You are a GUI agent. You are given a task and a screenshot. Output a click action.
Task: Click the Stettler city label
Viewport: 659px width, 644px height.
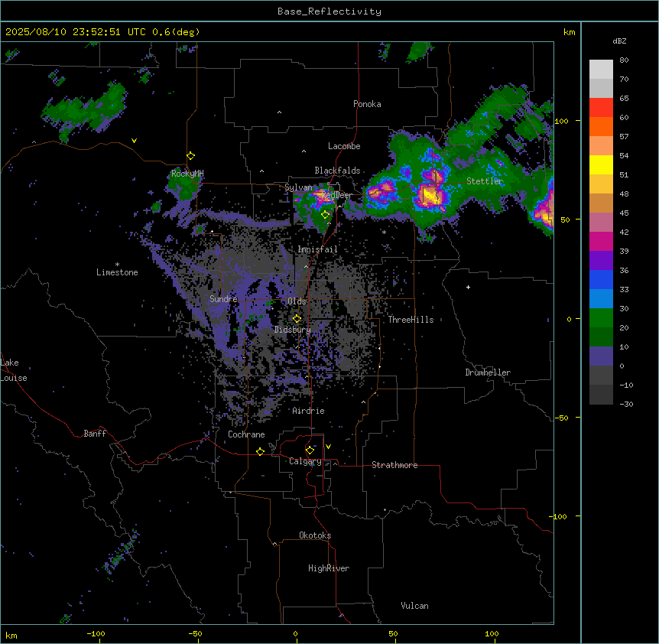[485, 181]
